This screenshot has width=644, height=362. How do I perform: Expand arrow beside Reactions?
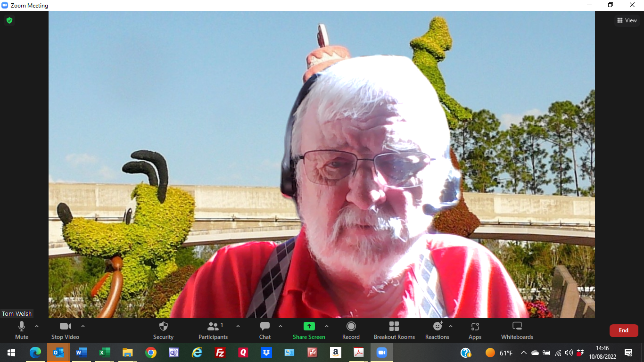tap(451, 326)
